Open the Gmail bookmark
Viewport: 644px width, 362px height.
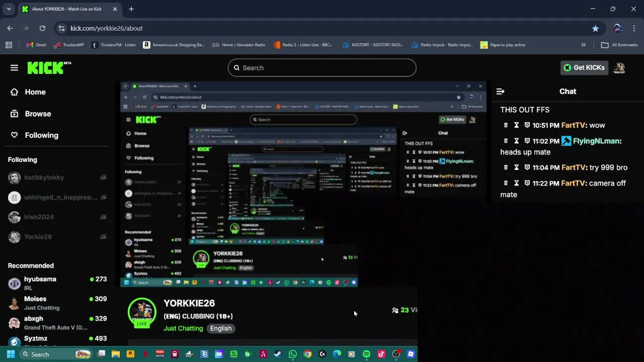(x=36, y=45)
